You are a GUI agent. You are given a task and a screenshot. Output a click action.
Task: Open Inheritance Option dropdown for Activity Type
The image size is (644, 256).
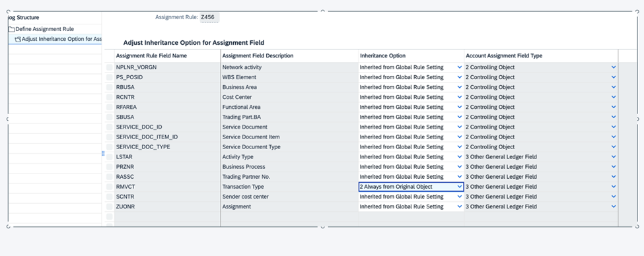[x=460, y=157]
